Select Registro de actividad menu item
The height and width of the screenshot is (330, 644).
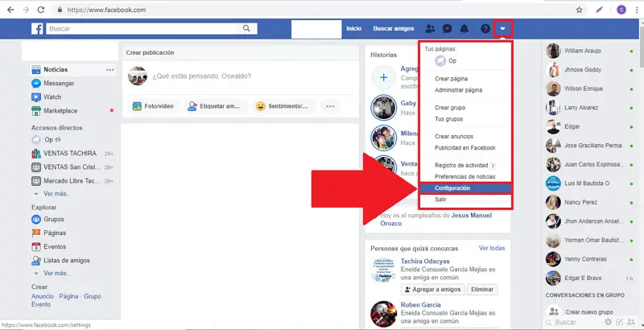pos(461,166)
